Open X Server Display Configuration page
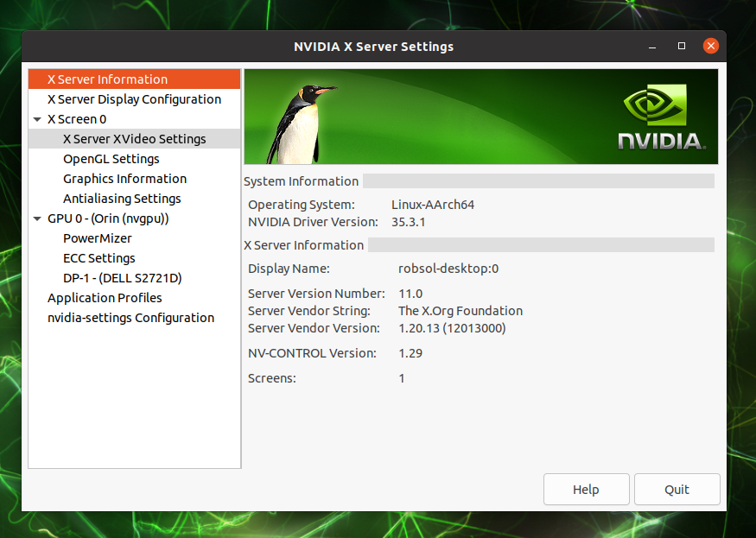The image size is (756, 538). 134,99
